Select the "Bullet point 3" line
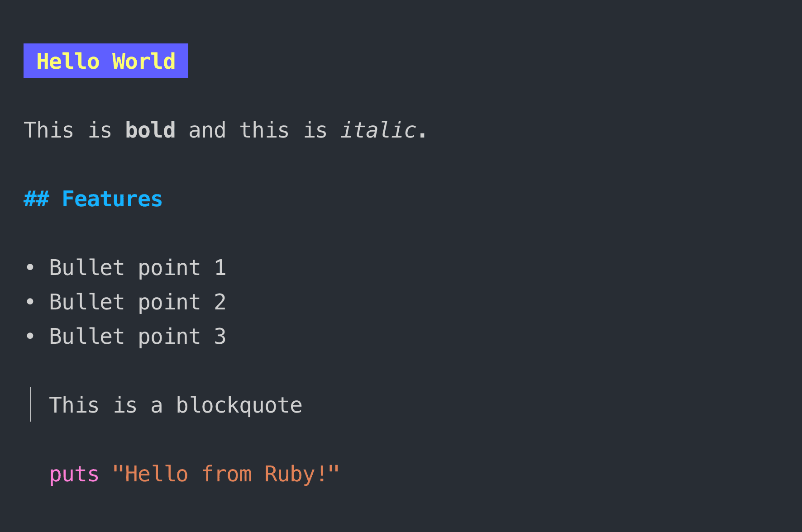 pos(137,337)
